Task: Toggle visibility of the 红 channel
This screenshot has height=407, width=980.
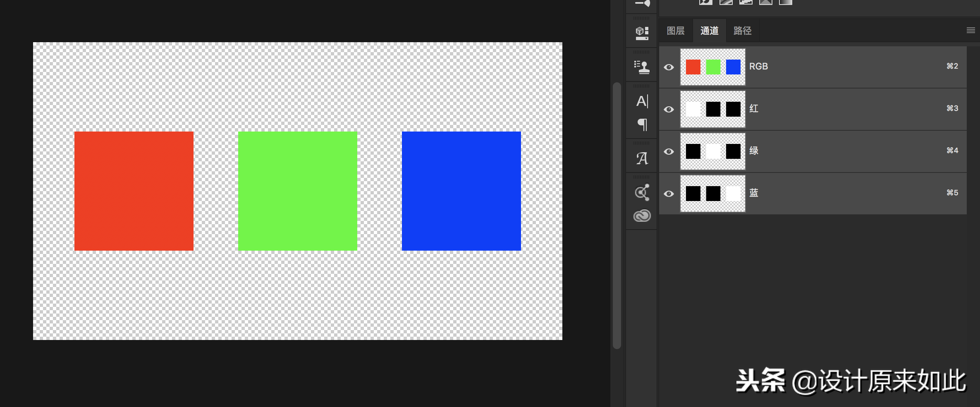Action: [x=669, y=109]
